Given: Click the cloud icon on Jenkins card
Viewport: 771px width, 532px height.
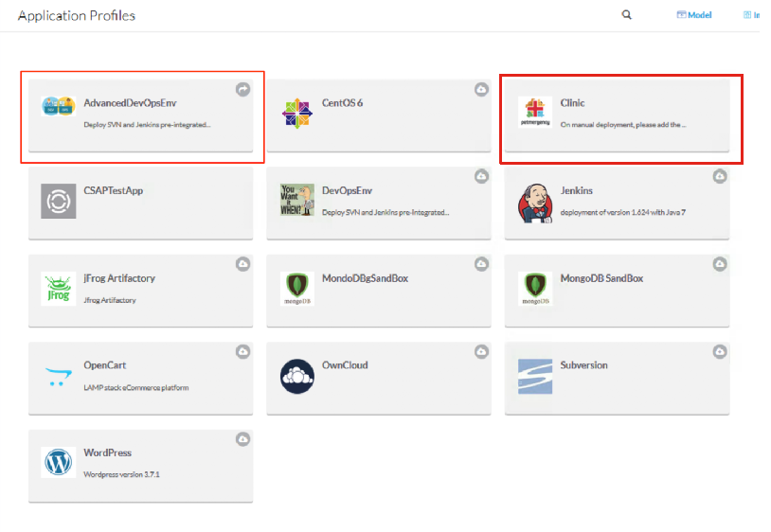Looking at the screenshot, I should 720,176.
